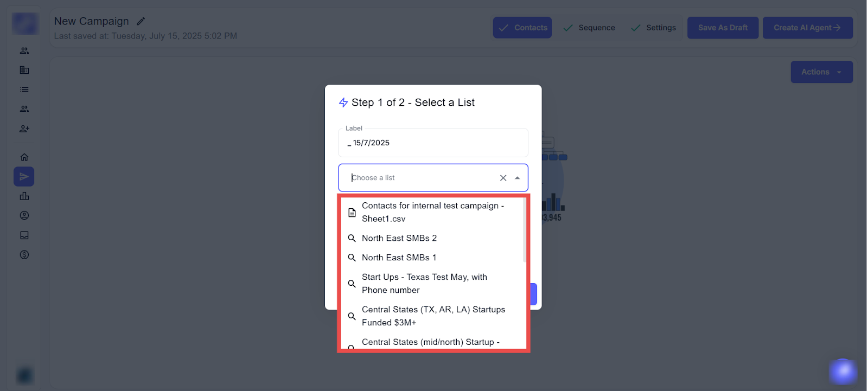
Task: Open the home icon in sidebar
Action: click(x=24, y=157)
